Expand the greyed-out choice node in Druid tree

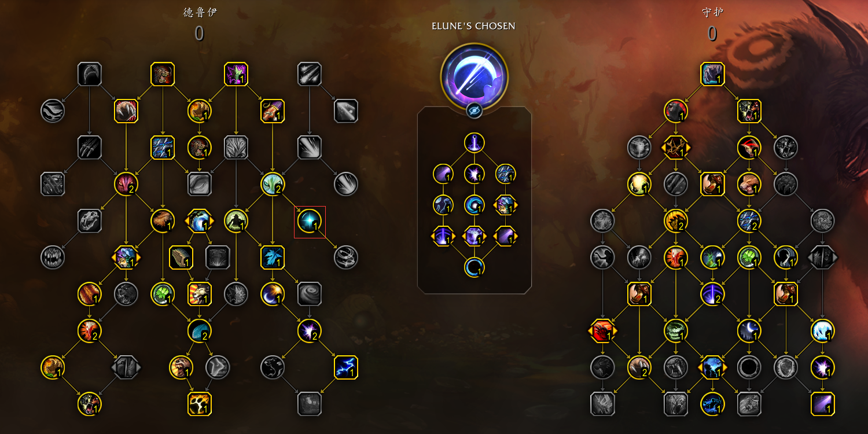pyautogui.click(x=126, y=367)
